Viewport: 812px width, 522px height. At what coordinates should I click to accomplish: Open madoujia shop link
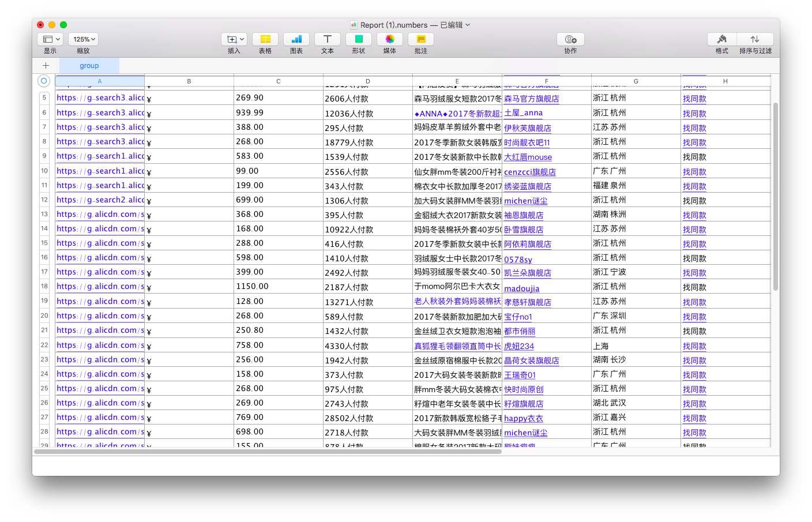pos(522,288)
